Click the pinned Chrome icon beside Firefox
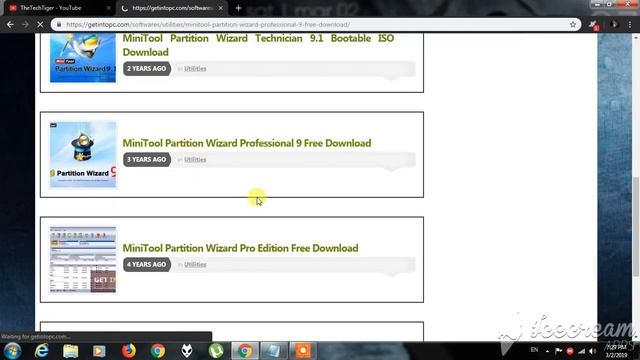 [x=158, y=351]
